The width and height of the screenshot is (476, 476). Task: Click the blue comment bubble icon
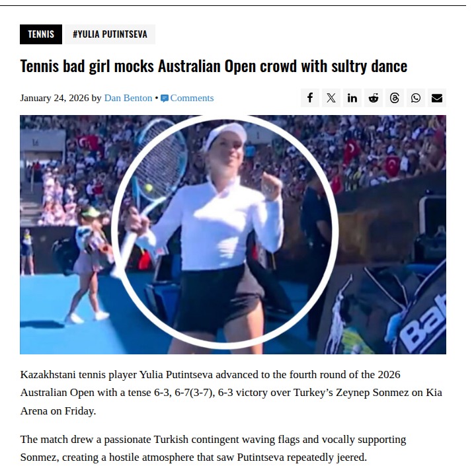click(x=164, y=99)
